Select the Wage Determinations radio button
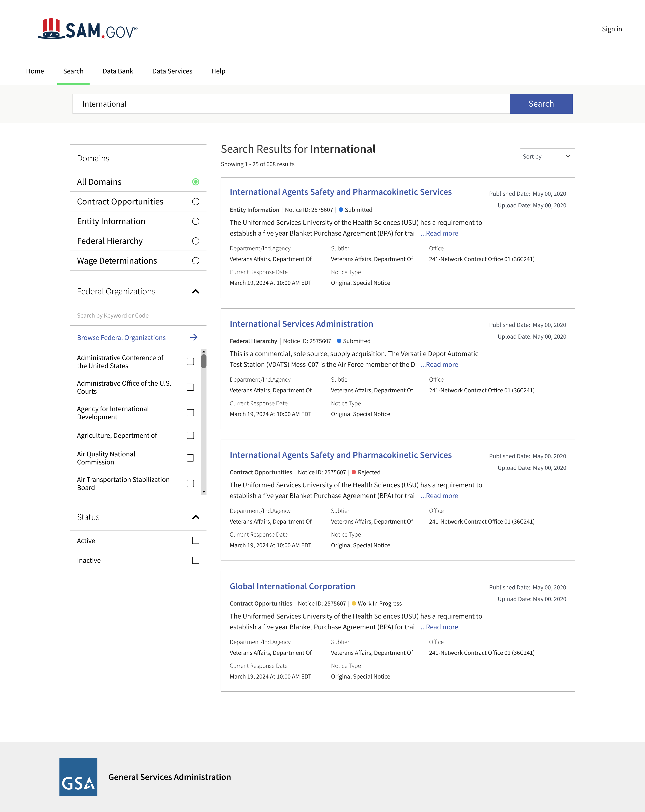 (196, 261)
